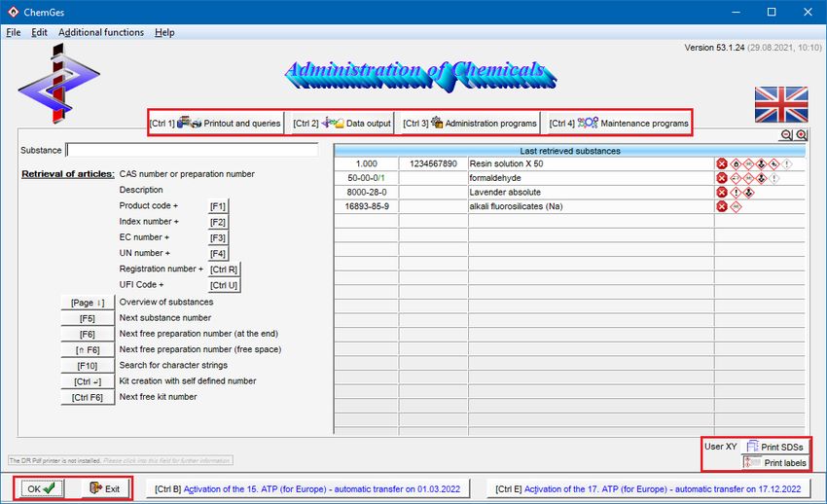This screenshot has height=504, width=827.
Task: Select the formaldehyde description cell
Action: (x=592, y=178)
